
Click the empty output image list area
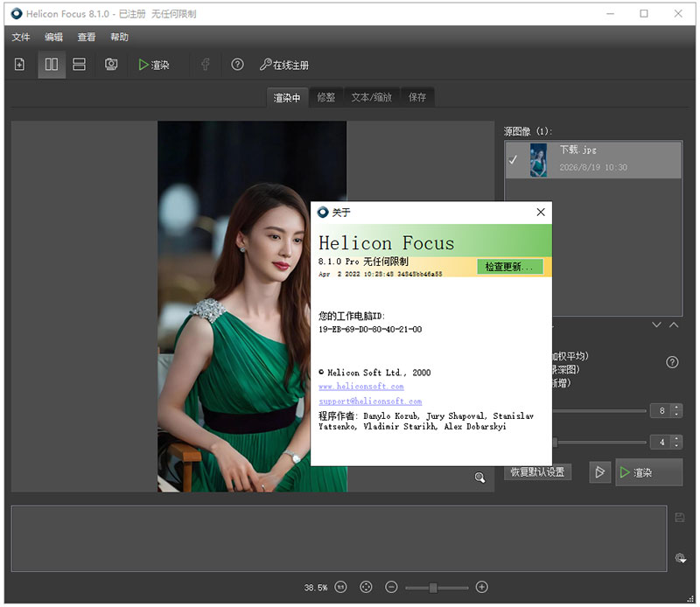[339, 539]
